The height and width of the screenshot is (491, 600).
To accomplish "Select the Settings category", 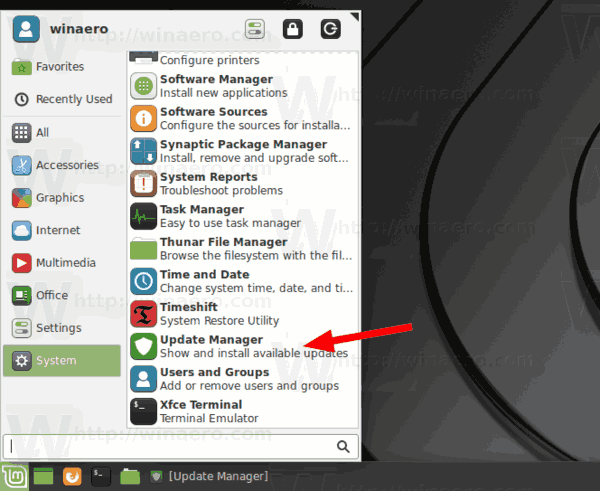I will pyautogui.click(x=62, y=328).
